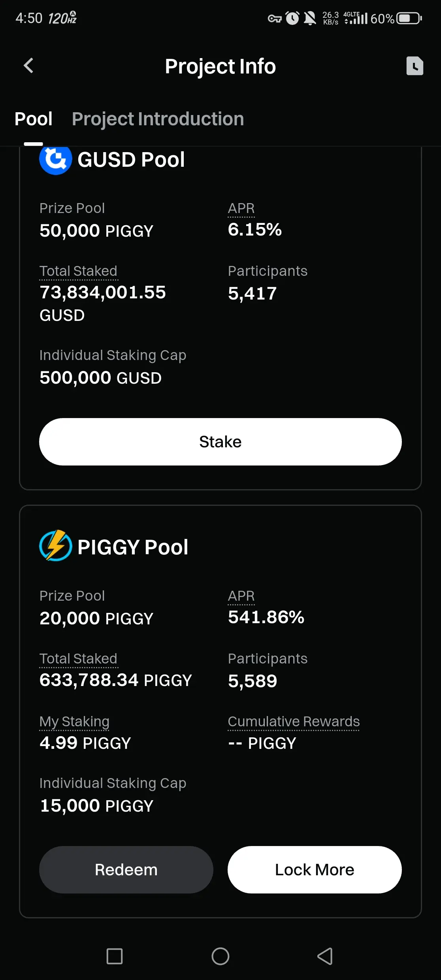This screenshot has width=441, height=980.
Task: Open the Project Introduction tab
Action: point(158,119)
